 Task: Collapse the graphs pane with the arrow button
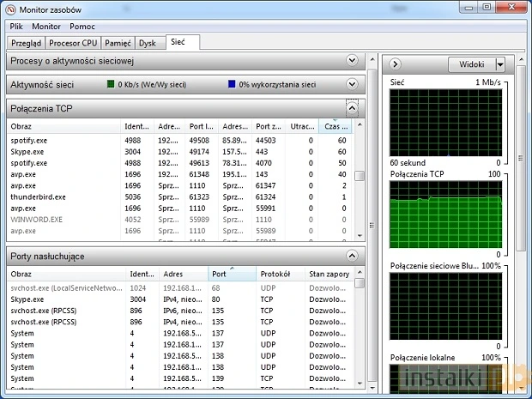(394, 64)
